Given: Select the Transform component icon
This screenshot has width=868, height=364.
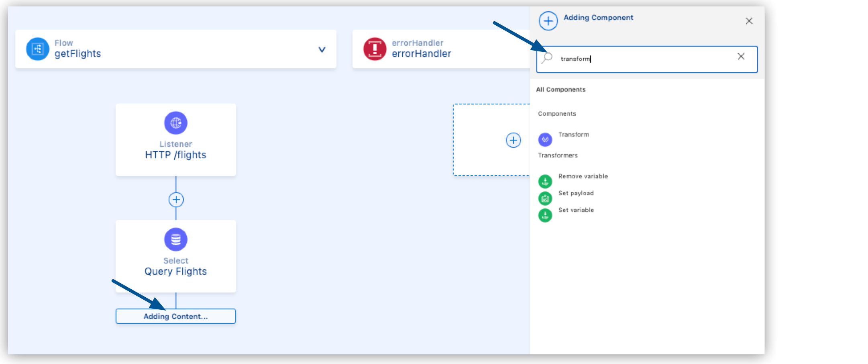Looking at the screenshot, I should [545, 140].
